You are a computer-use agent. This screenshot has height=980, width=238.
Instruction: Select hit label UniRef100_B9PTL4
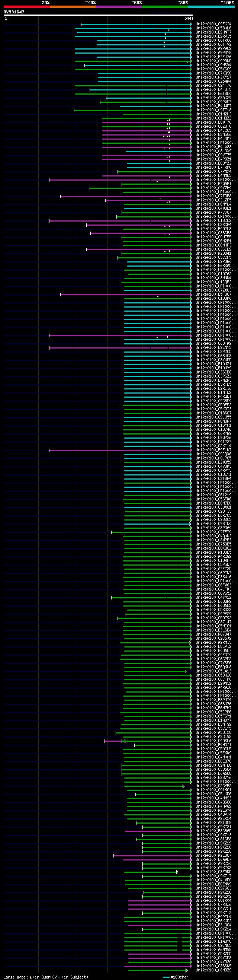213,917
